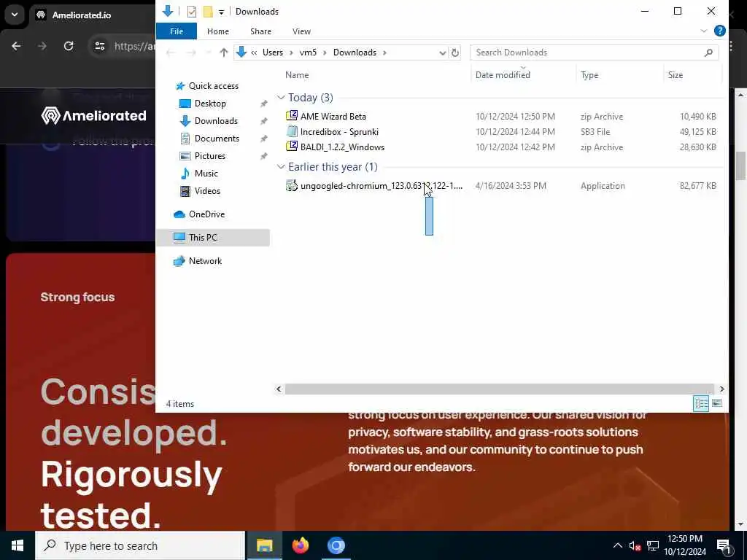Viewport: 747px width, 560px height.
Task: Click the browser back button
Action: pos(16,46)
